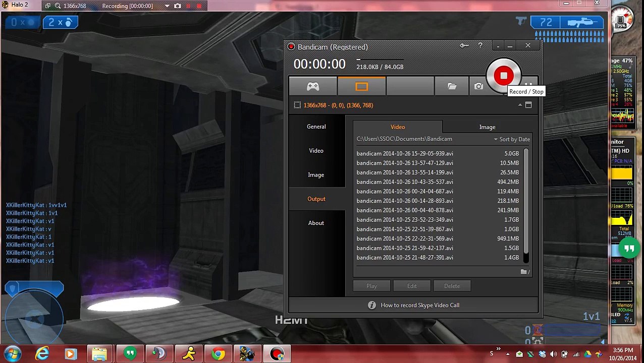Open the Video settings section in sidebar
The width and height of the screenshot is (644, 363).
[316, 151]
